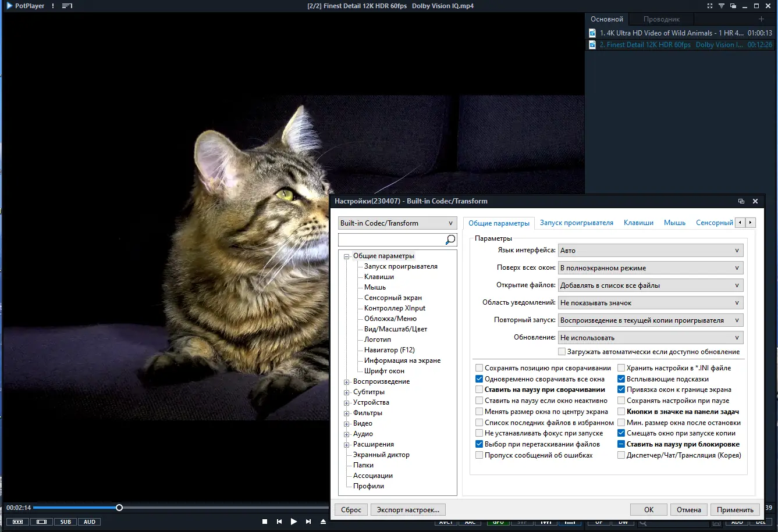
Task: Click the exclamation mark icon in title bar
Action: [x=53, y=6]
